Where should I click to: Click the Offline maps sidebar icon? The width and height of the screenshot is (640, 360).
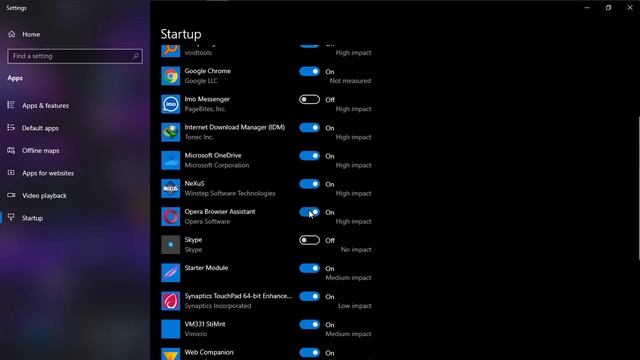11,150
